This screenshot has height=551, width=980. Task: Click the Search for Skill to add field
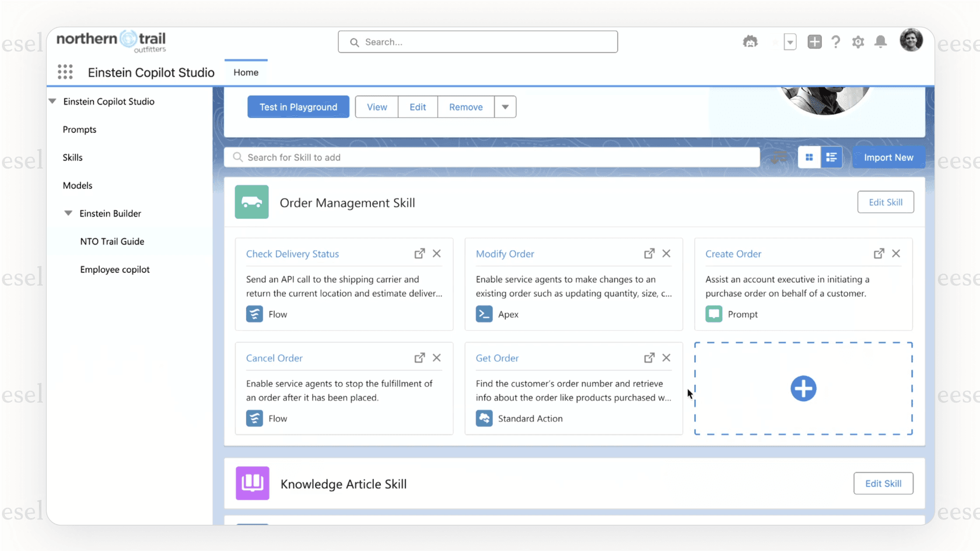pyautogui.click(x=492, y=157)
